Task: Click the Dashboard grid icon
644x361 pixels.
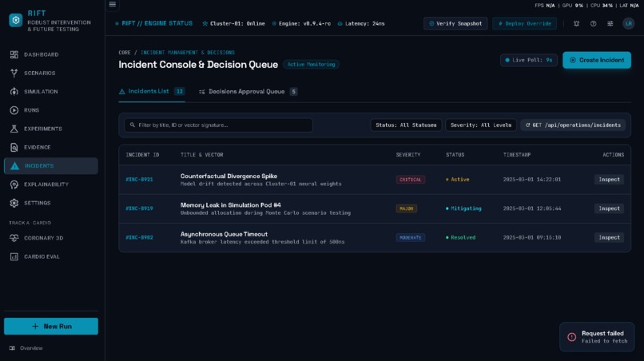Action: coord(14,54)
